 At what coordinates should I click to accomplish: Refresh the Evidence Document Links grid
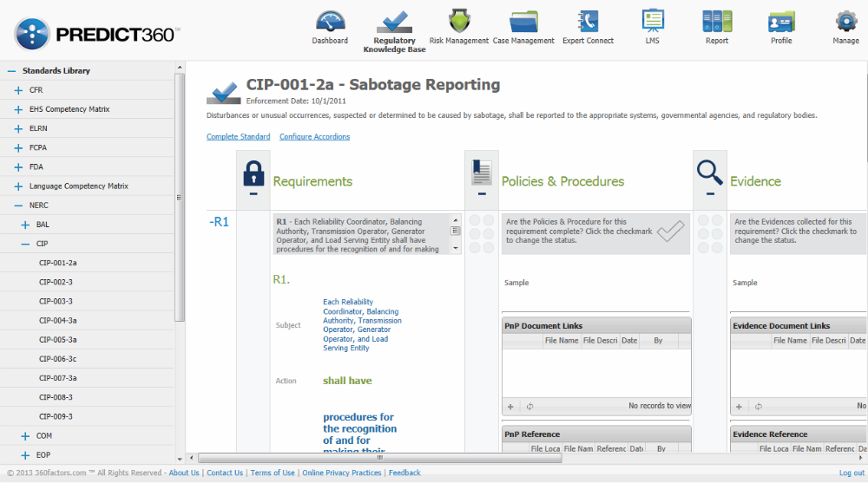(x=759, y=407)
